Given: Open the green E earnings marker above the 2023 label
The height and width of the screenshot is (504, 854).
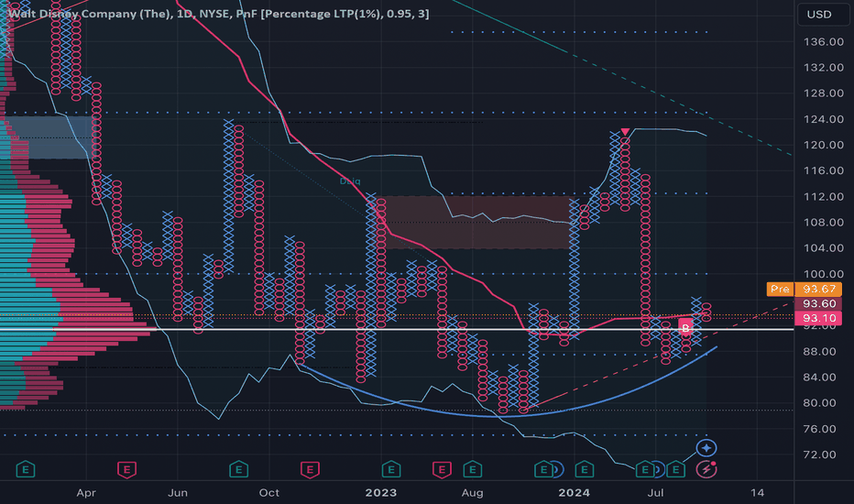Looking at the screenshot, I should click(391, 469).
